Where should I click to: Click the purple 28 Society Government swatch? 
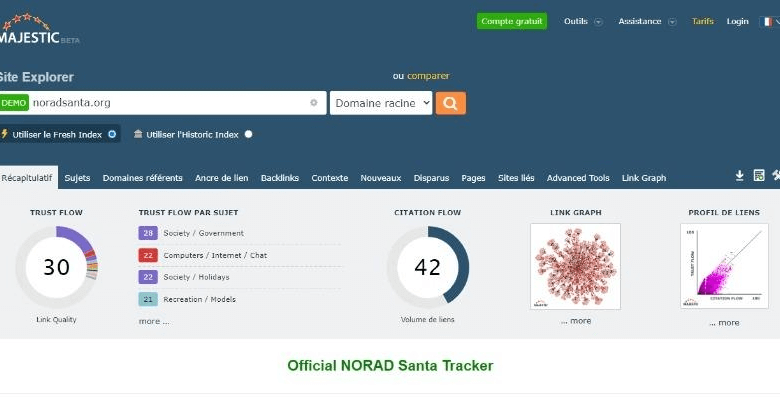[x=148, y=233]
